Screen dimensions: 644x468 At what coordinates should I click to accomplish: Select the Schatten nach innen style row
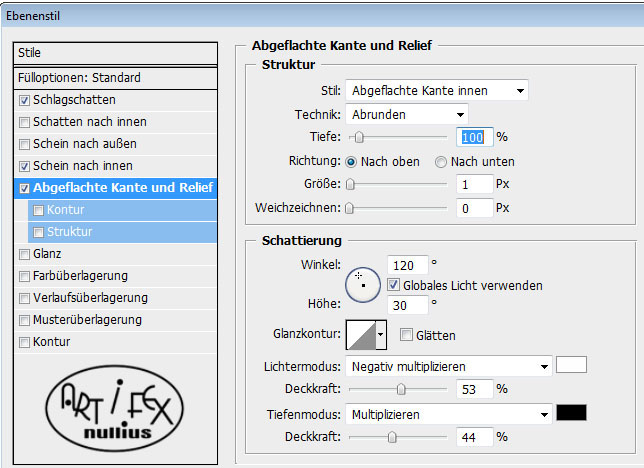pyautogui.click(x=115, y=122)
